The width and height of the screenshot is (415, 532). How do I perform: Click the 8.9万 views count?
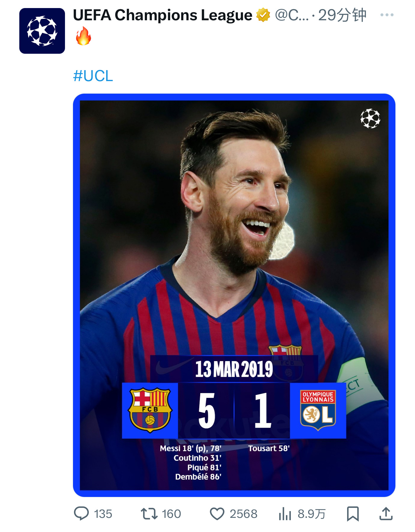point(311,514)
